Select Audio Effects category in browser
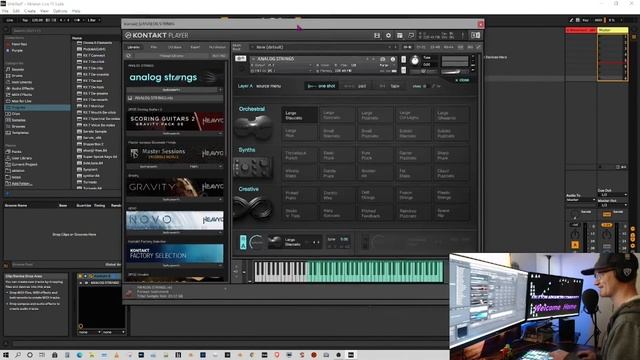 [22, 89]
